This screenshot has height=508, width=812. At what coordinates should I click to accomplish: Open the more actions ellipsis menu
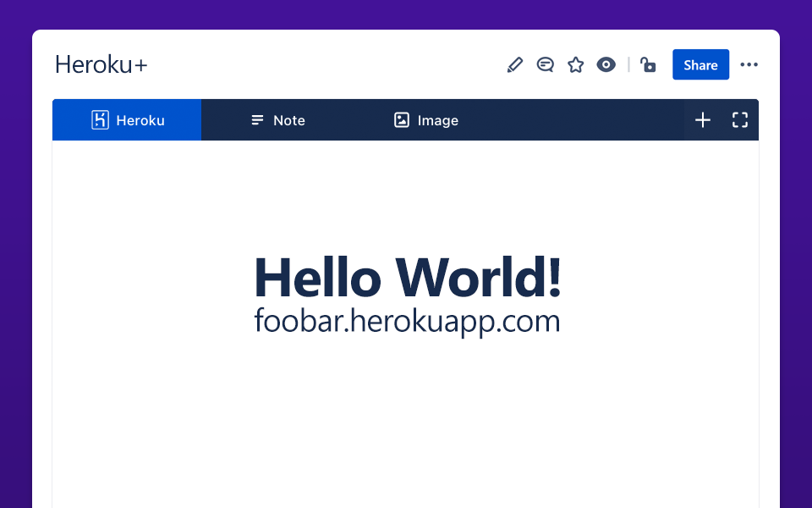(749, 65)
